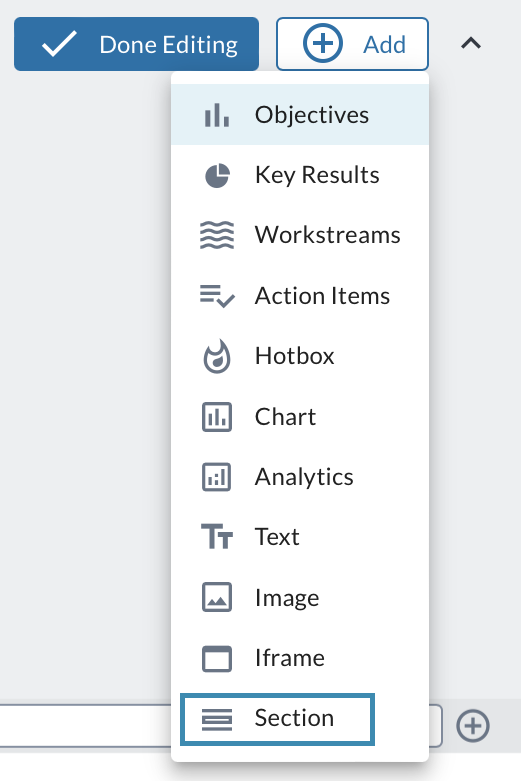
Task: Click the Iframe window icon
Action: tap(217, 658)
